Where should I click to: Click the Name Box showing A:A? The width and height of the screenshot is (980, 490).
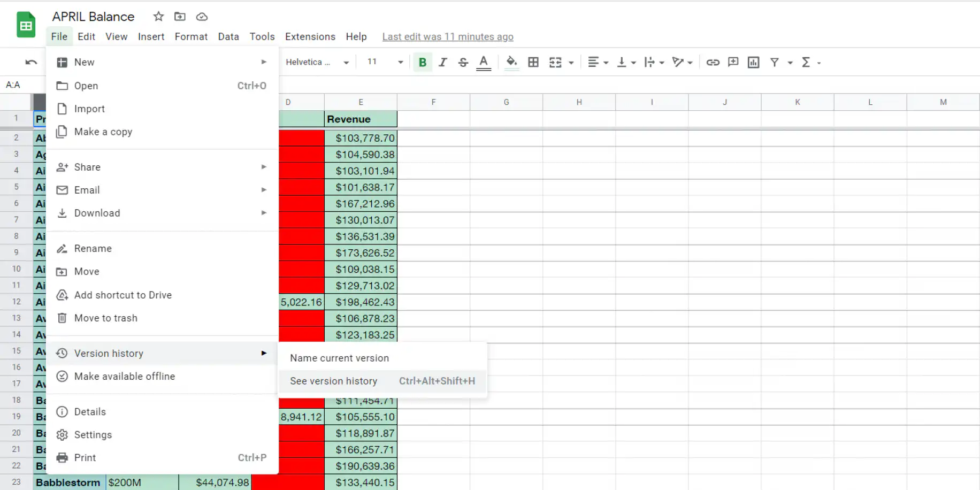click(23, 85)
